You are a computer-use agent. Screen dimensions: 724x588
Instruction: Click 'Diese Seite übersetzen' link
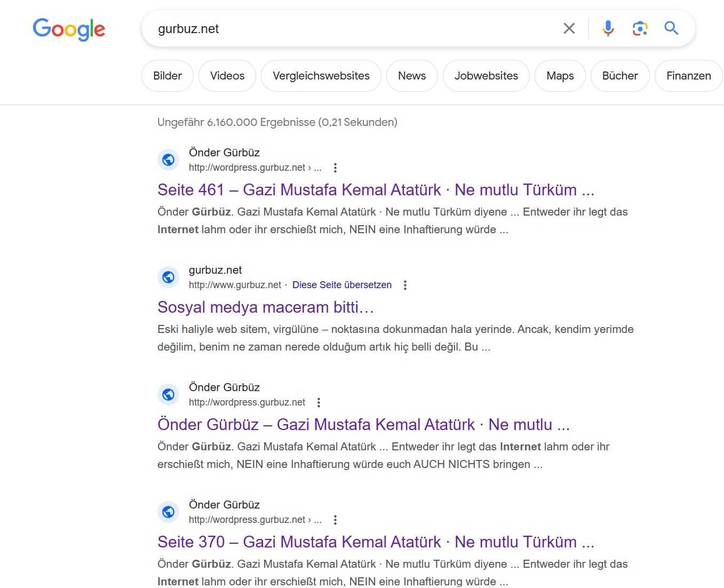pos(342,285)
